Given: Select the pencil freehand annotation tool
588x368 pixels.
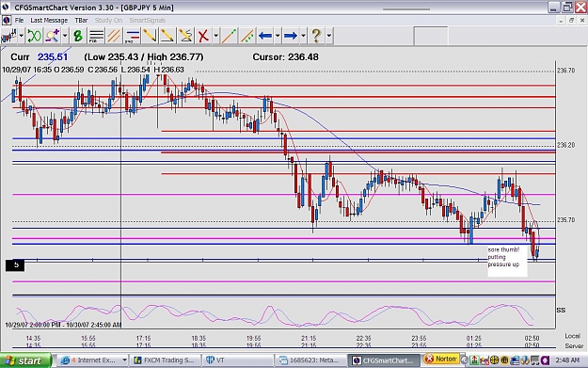Looking at the screenshot, I should coord(185,36).
